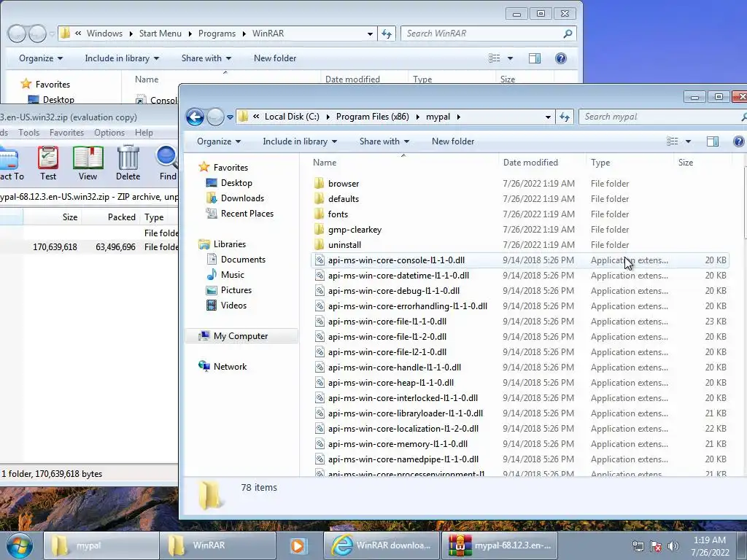The image size is (747, 560).
Task: Open Help menu in WinRAR archive window
Action: click(x=144, y=133)
